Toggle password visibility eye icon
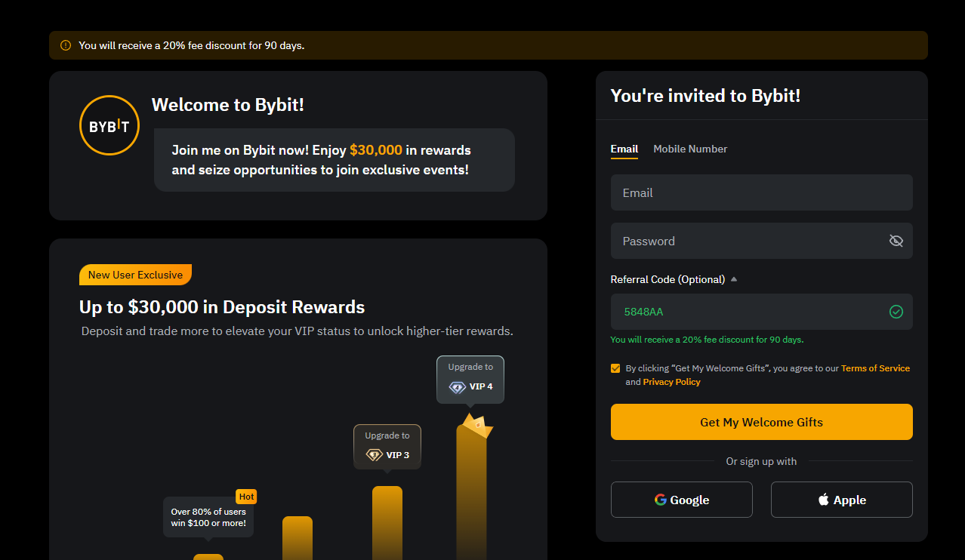The height and width of the screenshot is (560, 965). click(x=896, y=241)
